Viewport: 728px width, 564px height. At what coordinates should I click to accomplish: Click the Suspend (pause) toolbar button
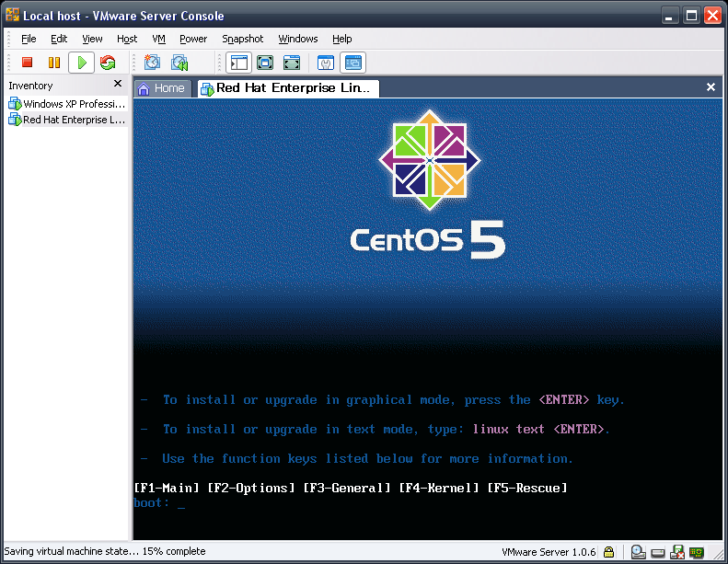tap(54, 63)
